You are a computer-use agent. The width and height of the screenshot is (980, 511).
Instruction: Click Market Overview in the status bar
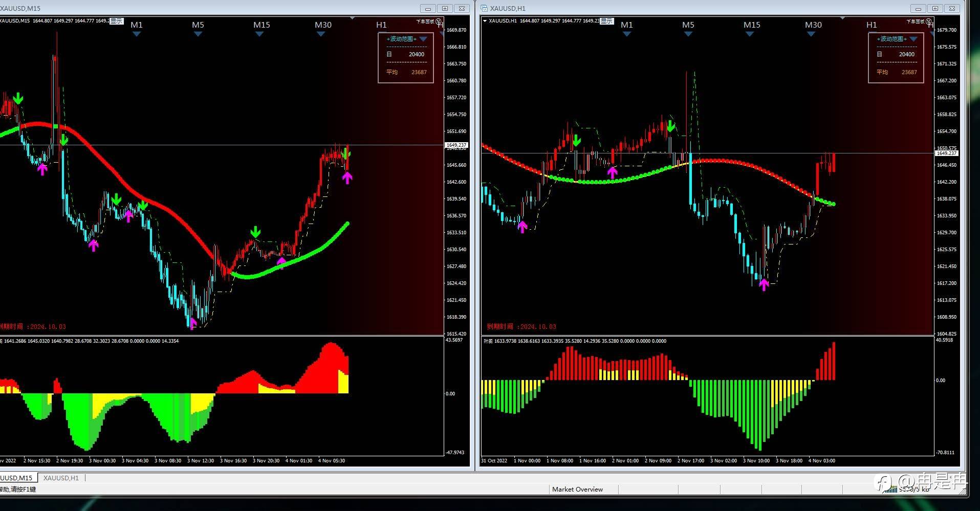577,489
